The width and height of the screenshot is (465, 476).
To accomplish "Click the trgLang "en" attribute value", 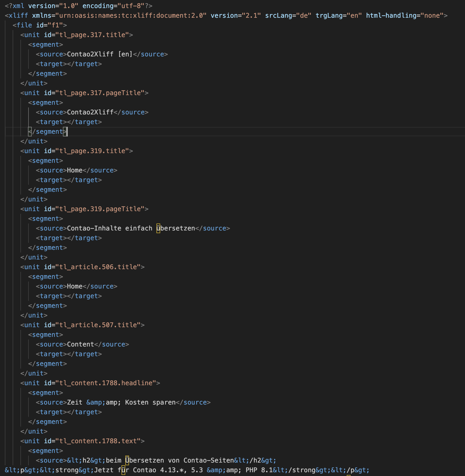I will pos(354,16).
